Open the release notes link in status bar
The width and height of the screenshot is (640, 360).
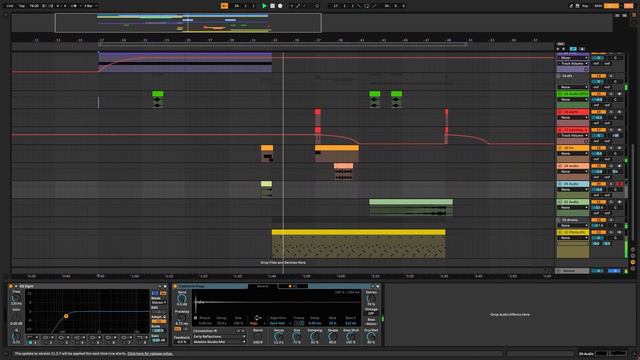point(150,353)
